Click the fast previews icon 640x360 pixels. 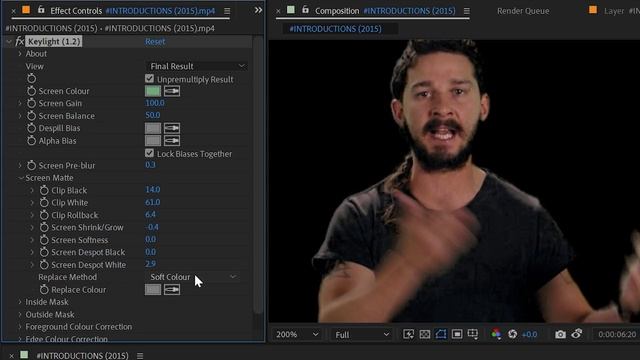(408, 334)
